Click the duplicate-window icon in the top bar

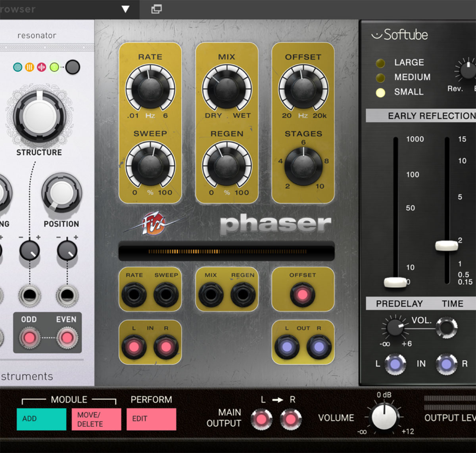point(157,9)
